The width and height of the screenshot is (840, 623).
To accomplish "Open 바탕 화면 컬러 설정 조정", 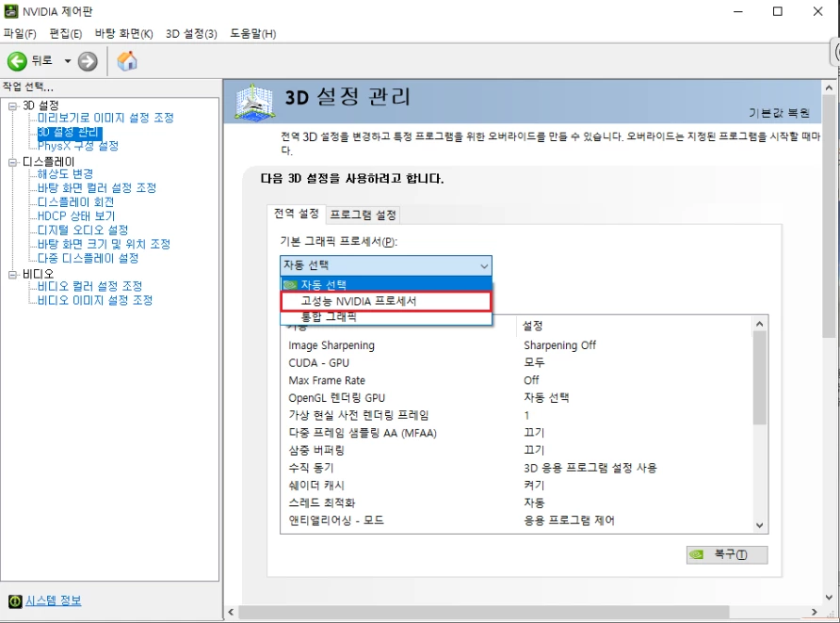I will (x=97, y=188).
